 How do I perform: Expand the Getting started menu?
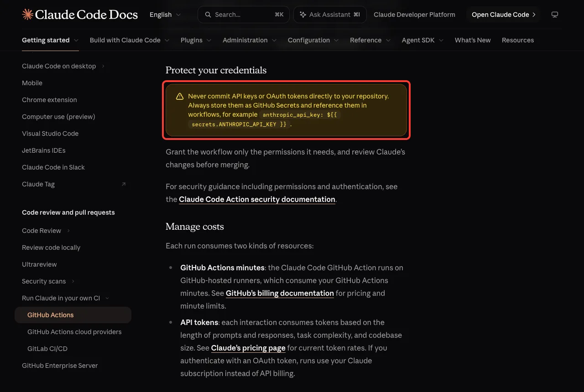[50, 40]
